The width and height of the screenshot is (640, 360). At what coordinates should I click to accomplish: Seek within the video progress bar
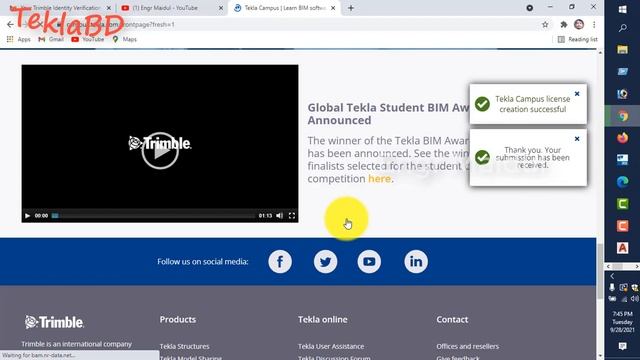(x=153, y=216)
